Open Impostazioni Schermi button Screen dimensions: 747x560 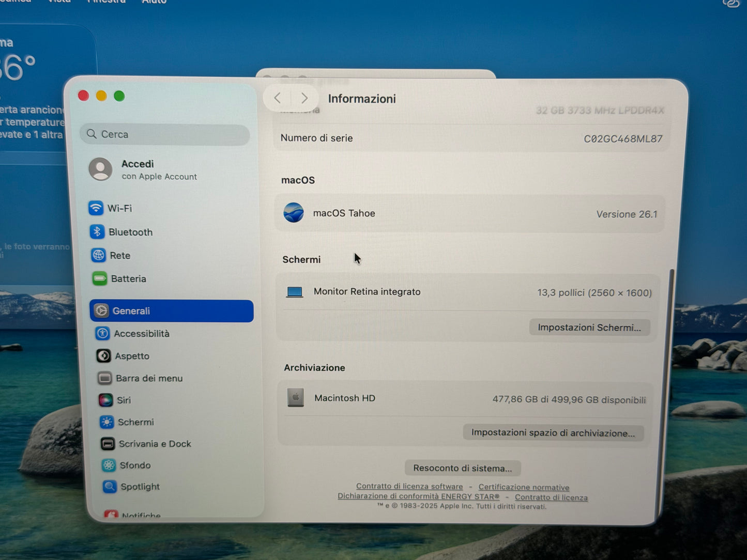tap(589, 328)
